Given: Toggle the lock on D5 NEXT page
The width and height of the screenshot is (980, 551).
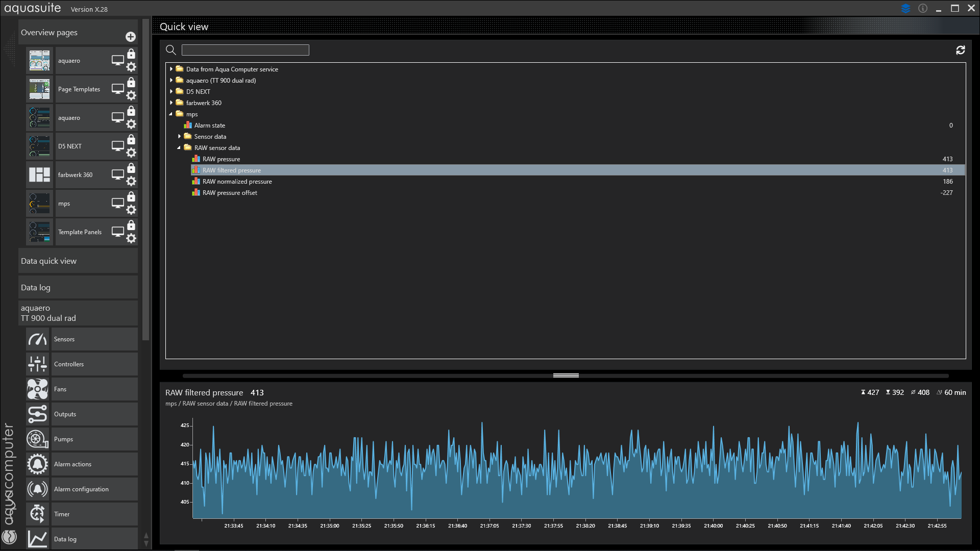Looking at the screenshot, I should (x=131, y=140).
